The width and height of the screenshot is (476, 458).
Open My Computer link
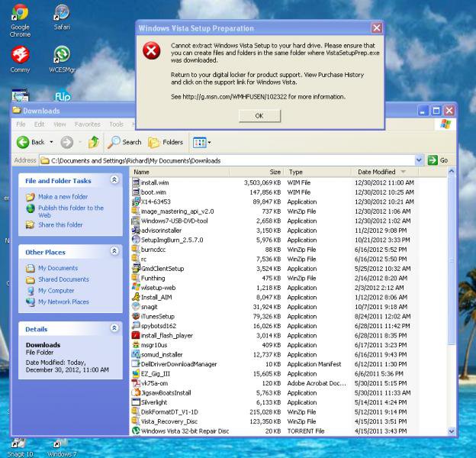(56, 291)
